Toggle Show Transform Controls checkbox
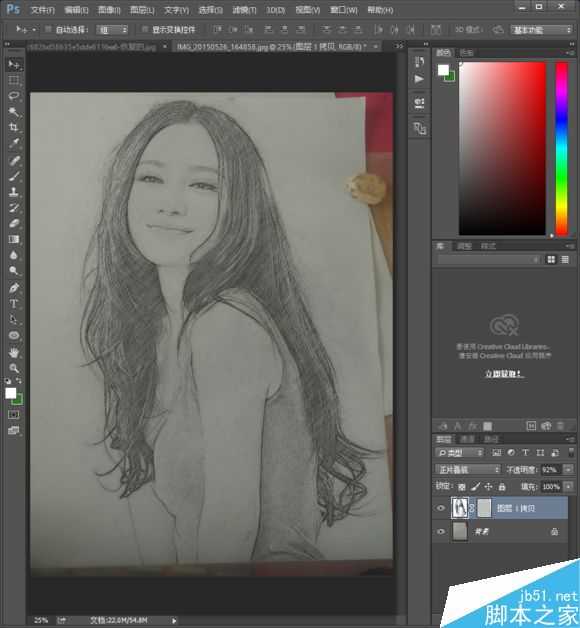 (145, 29)
